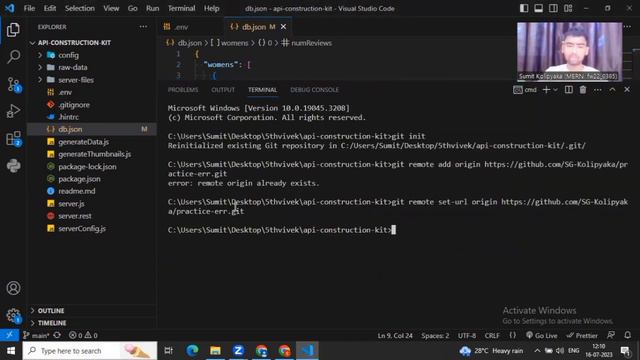Open the Terminal menu

point(182,8)
